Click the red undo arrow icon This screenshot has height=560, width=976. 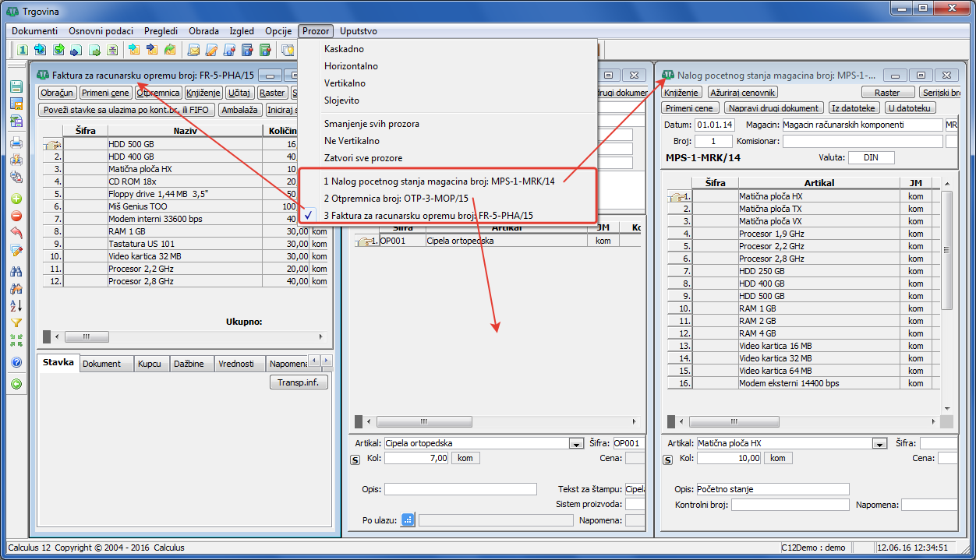16,233
